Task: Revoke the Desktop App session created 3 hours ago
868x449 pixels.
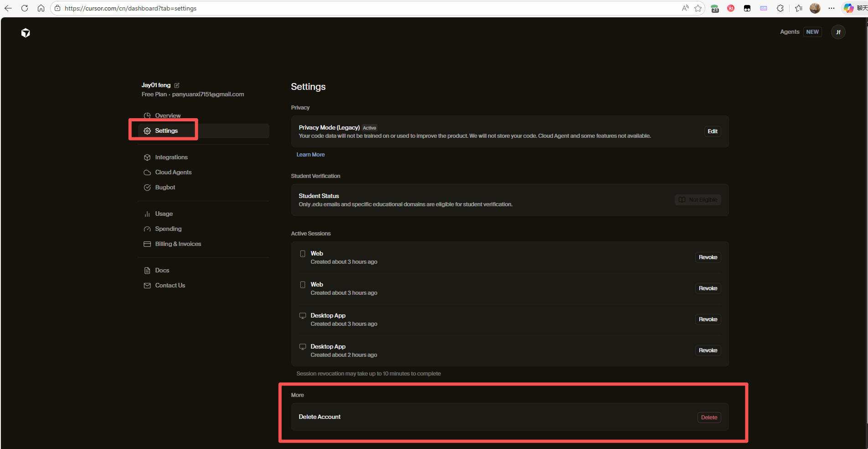Action: (x=708, y=319)
